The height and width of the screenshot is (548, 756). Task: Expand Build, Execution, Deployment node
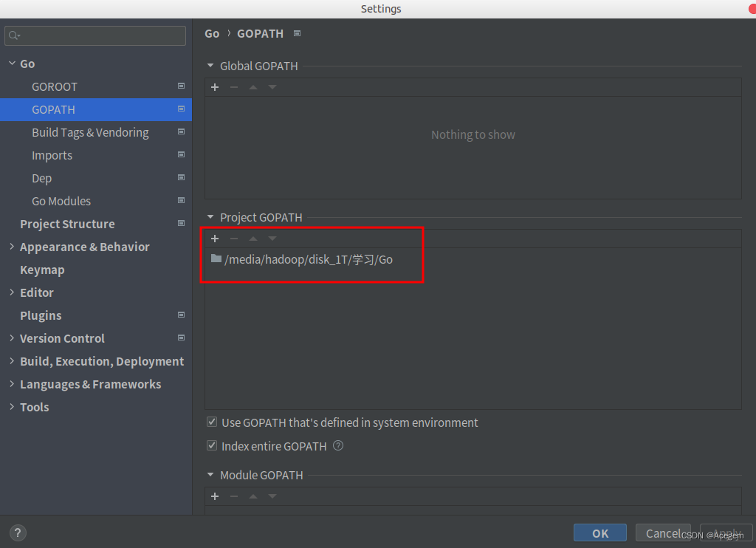12,361
